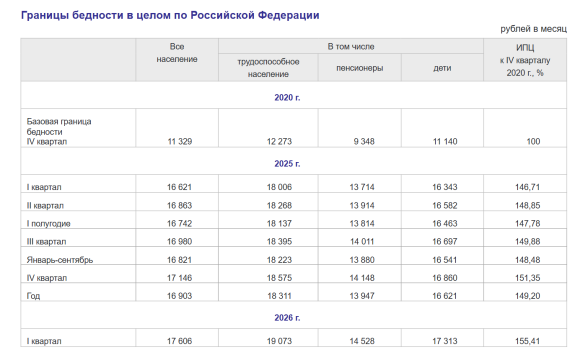This screenshot has width=575, height=360.
Task: Select the value 14 011 in pensioners column
Action: coord(362,242)
